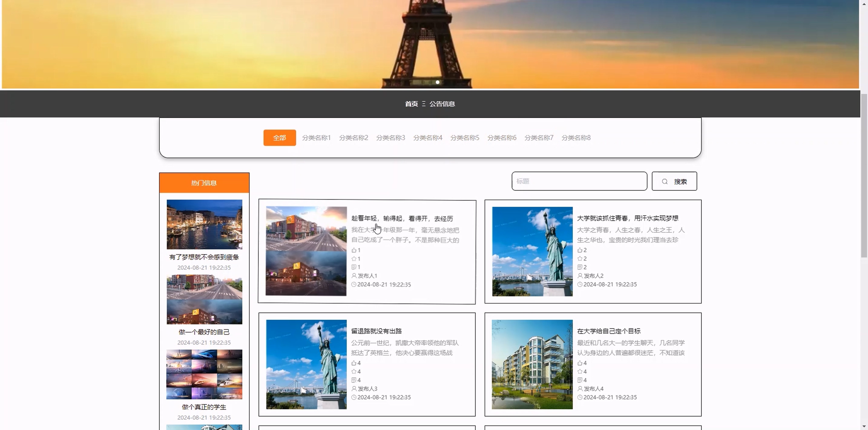Click the comment icon on 大学就该抓住青春 card
The image size is (868, 430).
pyautogui.click(x=580, y=267)
